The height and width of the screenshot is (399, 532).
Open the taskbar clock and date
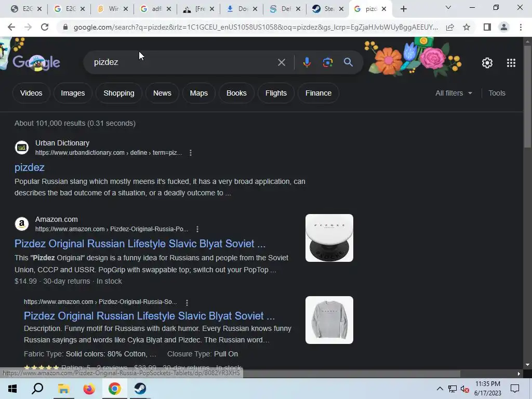click(x=487, y=389)
